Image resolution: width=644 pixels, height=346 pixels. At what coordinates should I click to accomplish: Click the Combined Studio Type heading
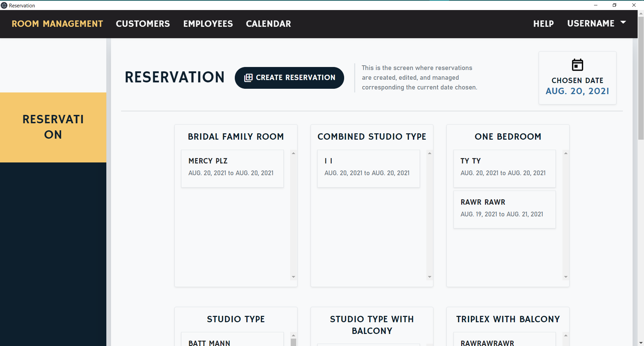[372, 137]
